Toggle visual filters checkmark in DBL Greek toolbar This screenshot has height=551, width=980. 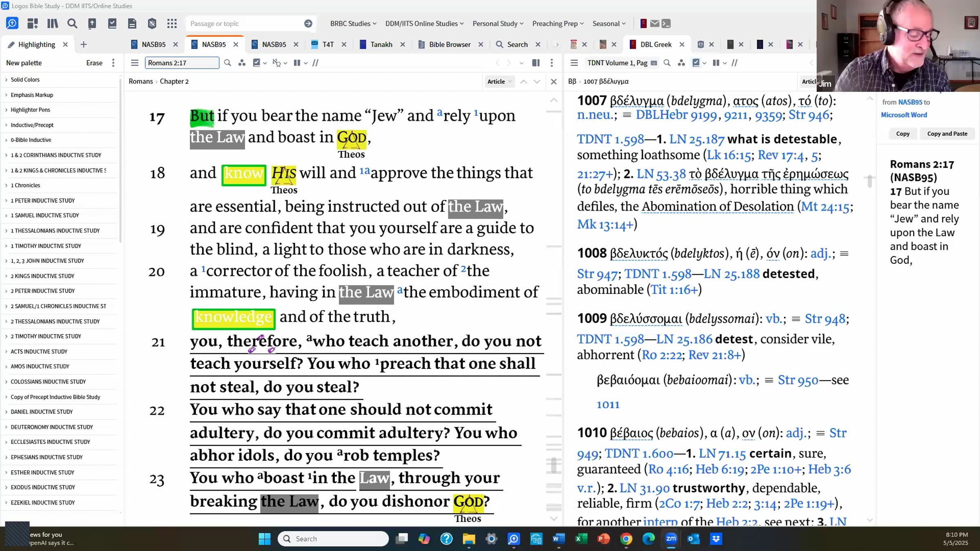[696, 63]
